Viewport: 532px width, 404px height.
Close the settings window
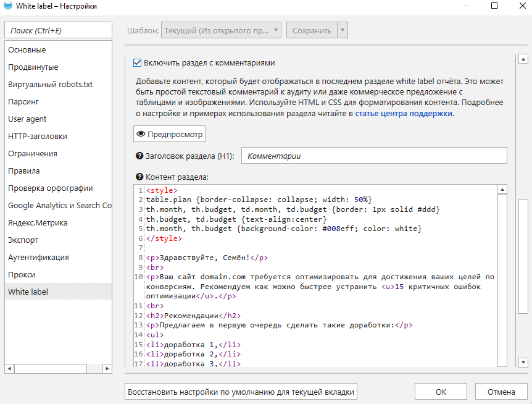point(523,6)
